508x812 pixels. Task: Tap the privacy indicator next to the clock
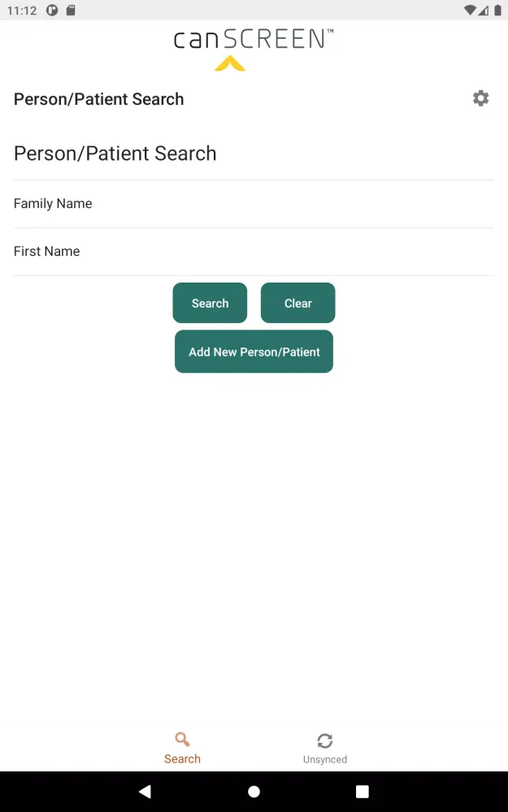[53, 11]
